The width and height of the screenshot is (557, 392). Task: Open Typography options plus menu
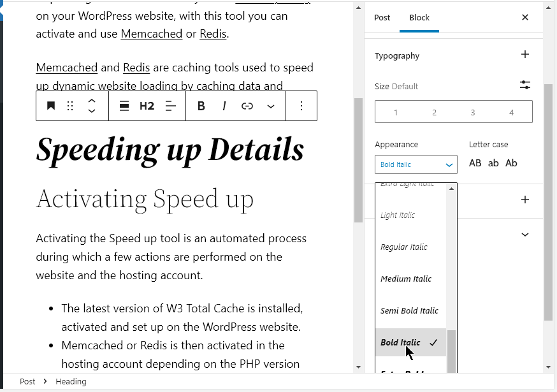[x=525, y=55]
